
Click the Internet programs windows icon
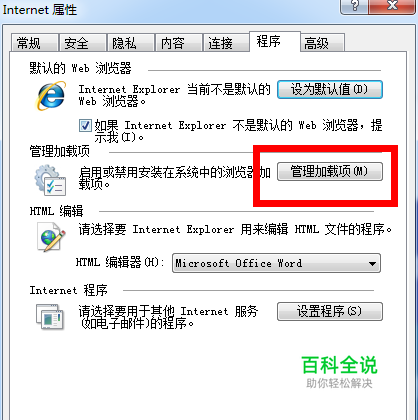[50, 317]
